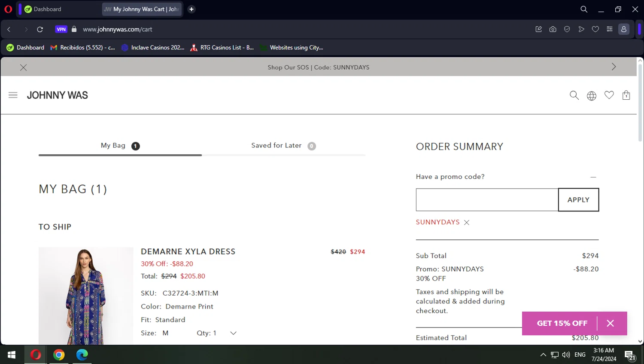Click the dress product thumbnail
644x364 pixels.
[86, 296]
